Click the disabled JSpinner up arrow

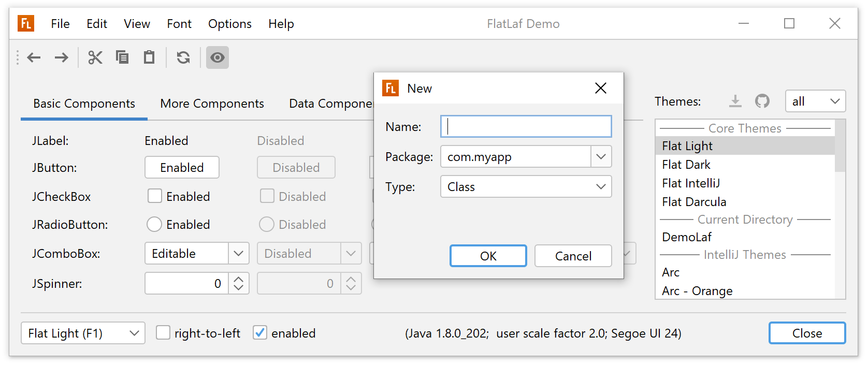(351, 278)
